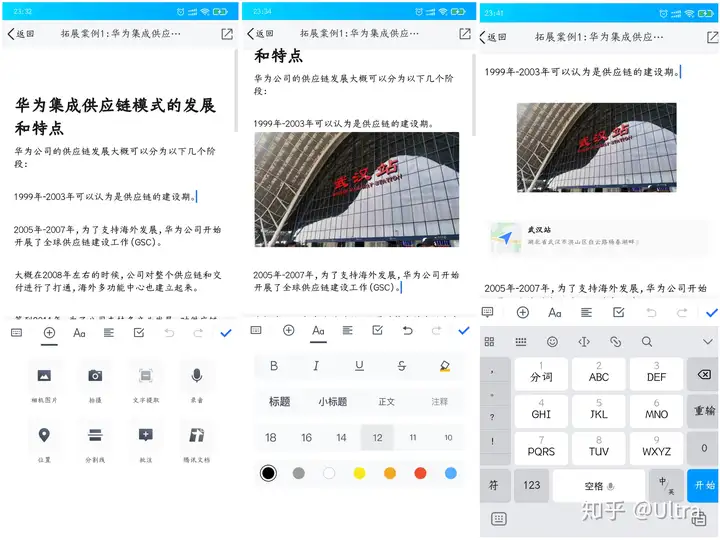Apply italic with the I icon
The width and height of the screenshot is (720, 540).
click(316, 366)
